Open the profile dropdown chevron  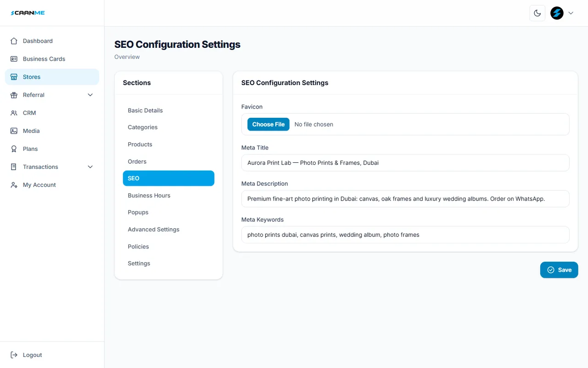point(571,13)
